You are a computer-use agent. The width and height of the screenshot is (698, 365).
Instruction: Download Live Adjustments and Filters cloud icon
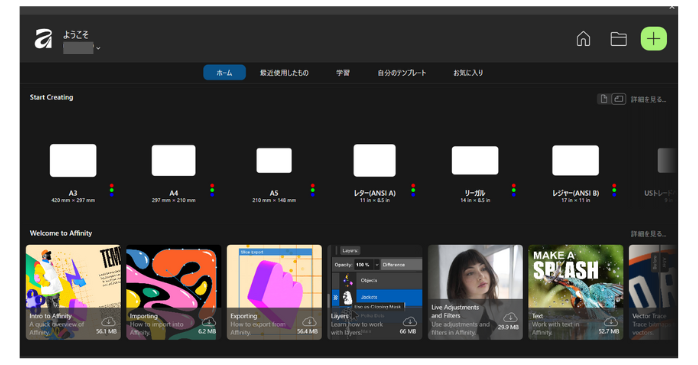pos(510,317)
